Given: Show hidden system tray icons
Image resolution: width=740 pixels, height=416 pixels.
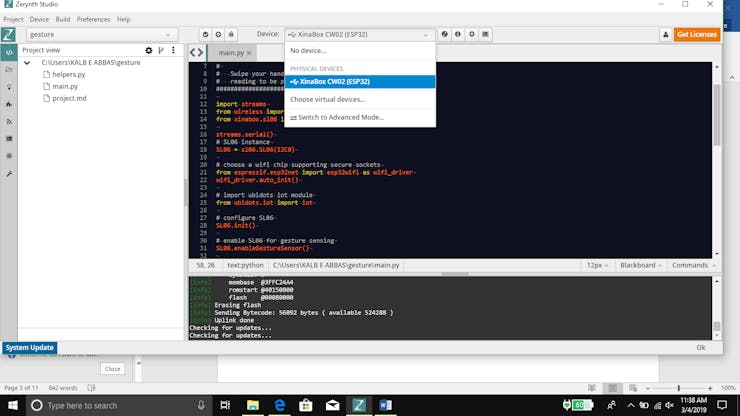Looking at the screenshot, I should pyautogui.click(x=631, y=405).
